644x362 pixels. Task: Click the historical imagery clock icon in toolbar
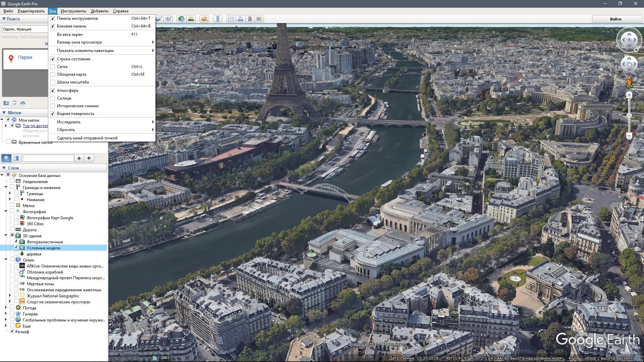coord(181,19)
